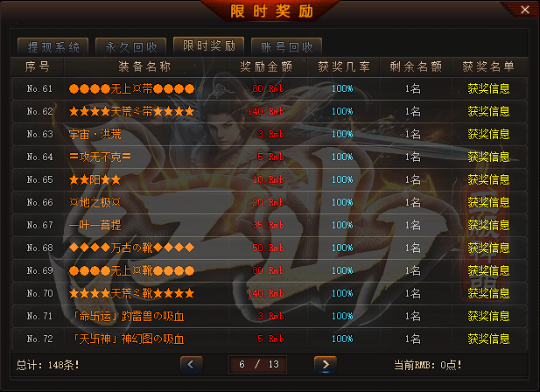The width and height of the screenshot is (540, 392).
Task: Select the 限时奖励 tab
Action: [208, 45]
